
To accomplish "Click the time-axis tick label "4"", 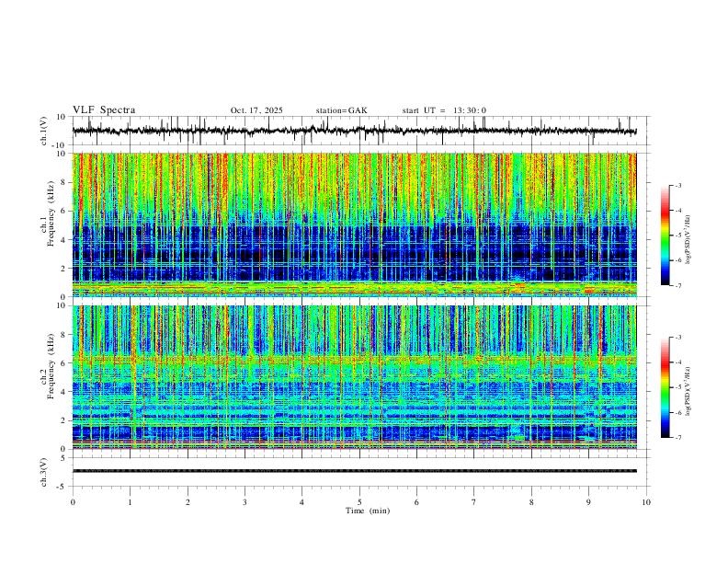I will click(301, 502).
